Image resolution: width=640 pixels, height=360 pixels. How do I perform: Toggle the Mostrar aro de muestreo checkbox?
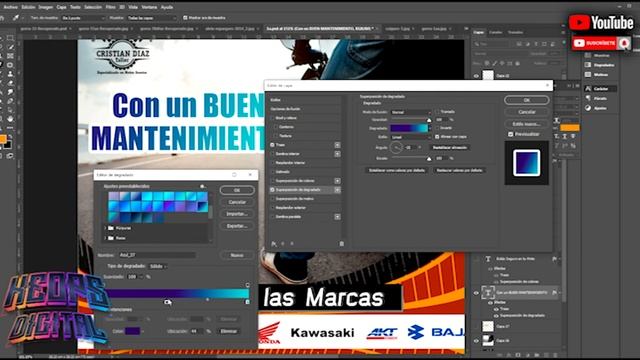pyautogui.click(x=185, y=18)
